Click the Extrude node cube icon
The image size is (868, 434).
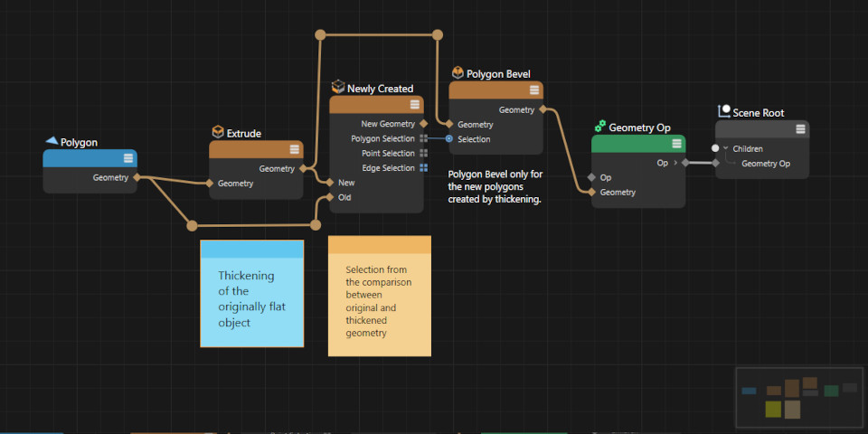click(x=217, y=133)
